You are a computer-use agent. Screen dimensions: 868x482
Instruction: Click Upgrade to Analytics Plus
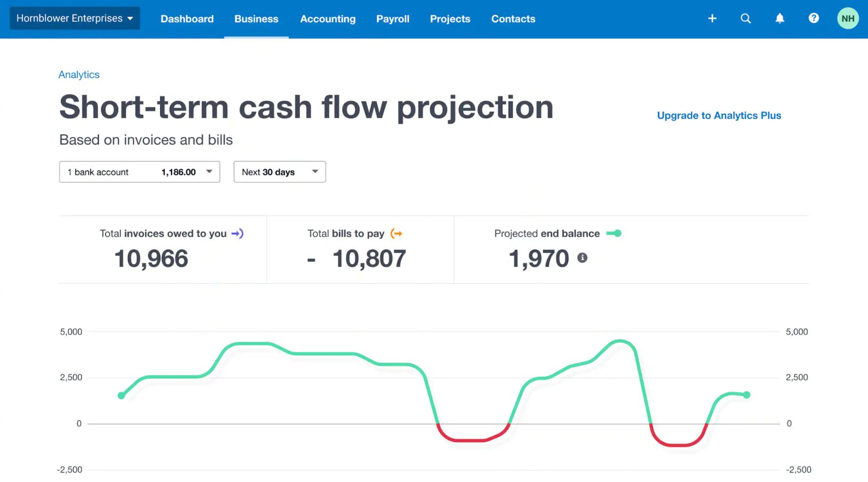pos(719,115)
